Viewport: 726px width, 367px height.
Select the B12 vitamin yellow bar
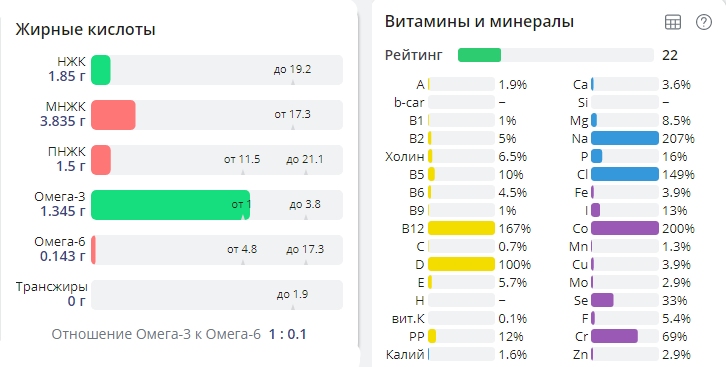tap(461, 228)
